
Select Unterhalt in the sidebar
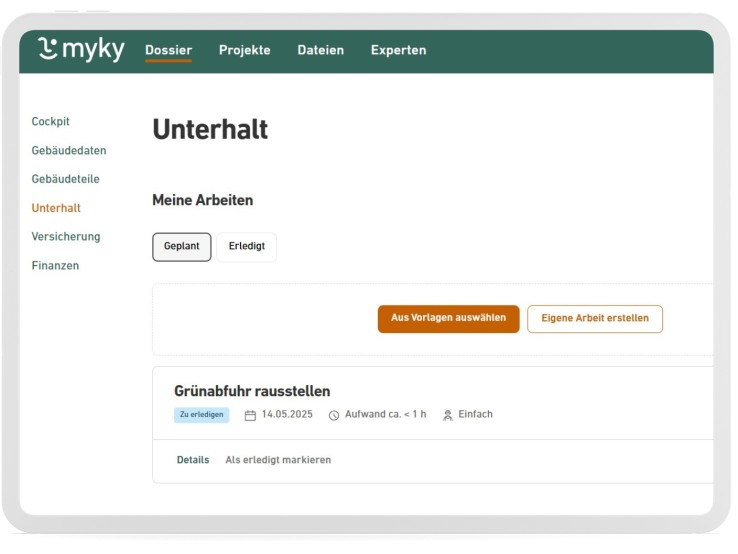pos(56,208)
